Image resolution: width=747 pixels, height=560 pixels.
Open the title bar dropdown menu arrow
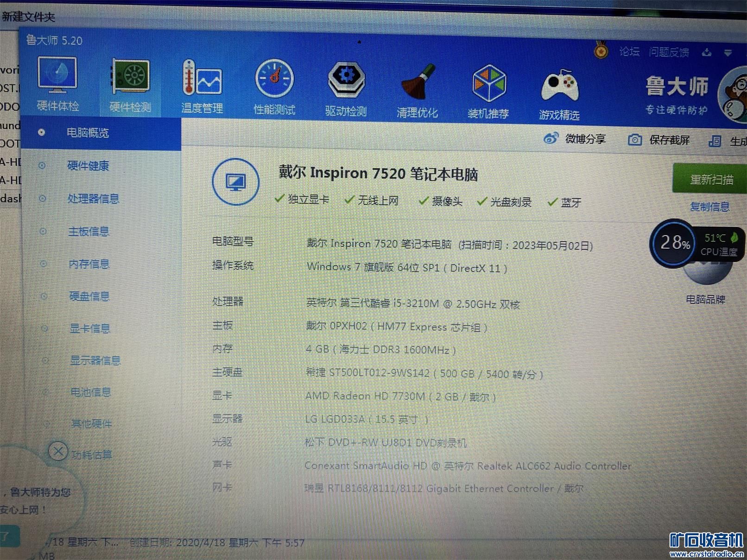pos(728,53)
